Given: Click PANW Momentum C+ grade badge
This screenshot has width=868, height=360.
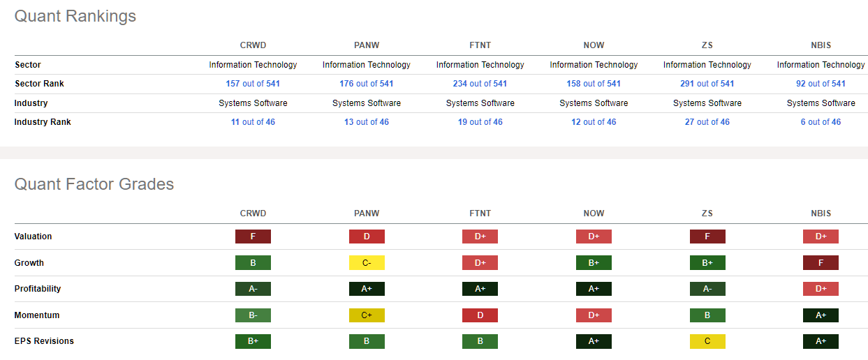Looking at the screenshot, I should pyautogui.click(x=367, y=315).
